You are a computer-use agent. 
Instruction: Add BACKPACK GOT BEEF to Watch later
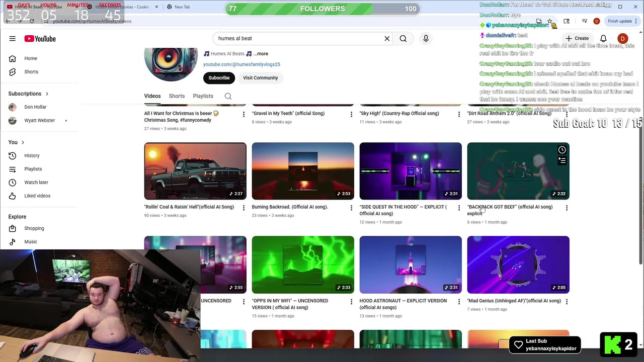tap(562, 150)
